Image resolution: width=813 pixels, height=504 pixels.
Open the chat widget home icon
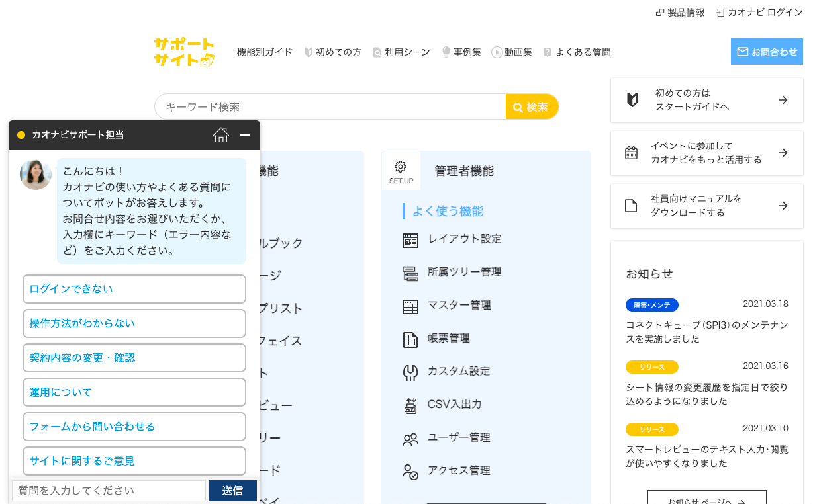[x=221, y=135]
